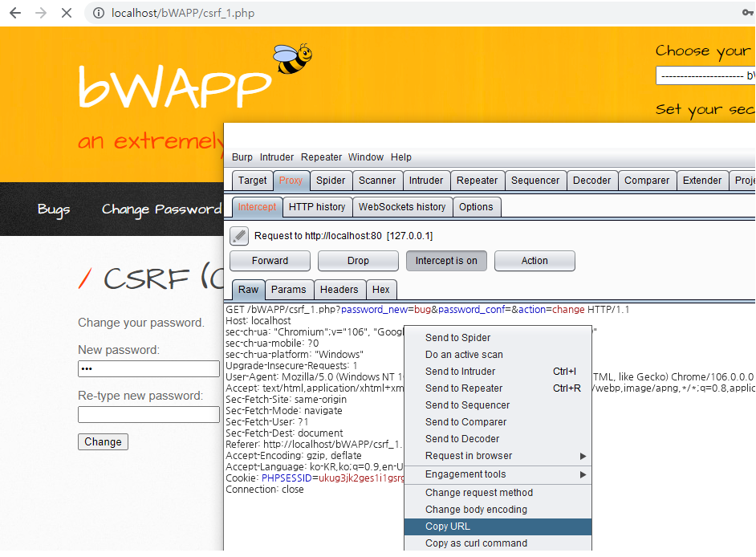Click the browser forward arrow
Image resolution: width=756 pixels, height=557 pixels.
pyautogui.click(x=41, y=13)
